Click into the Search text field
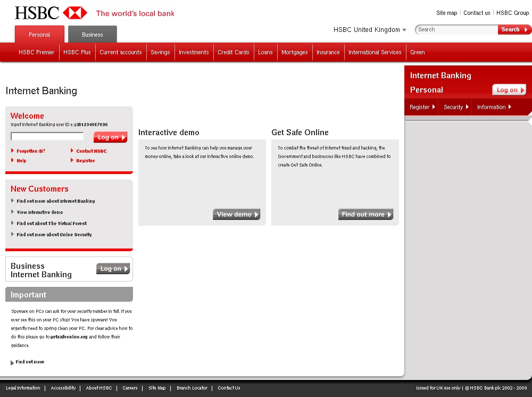Viewport: 532px width, 397px height. coord(456,29)
